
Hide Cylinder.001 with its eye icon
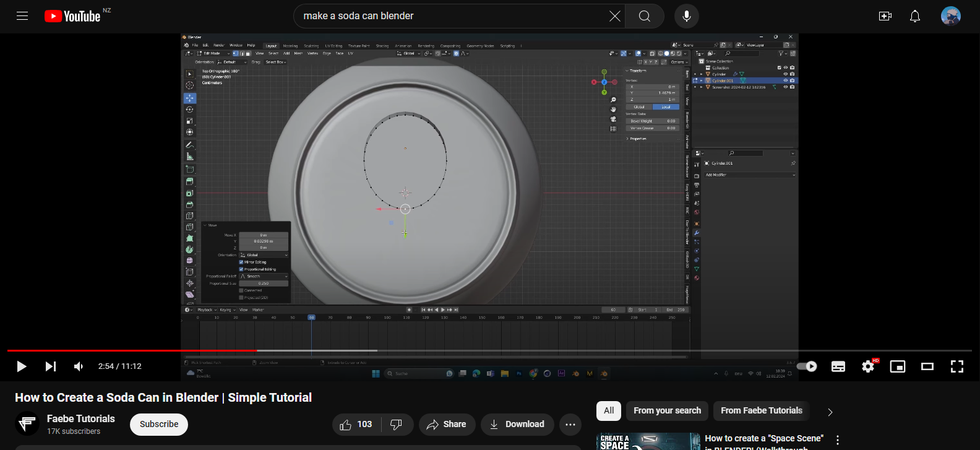point(786,80)
